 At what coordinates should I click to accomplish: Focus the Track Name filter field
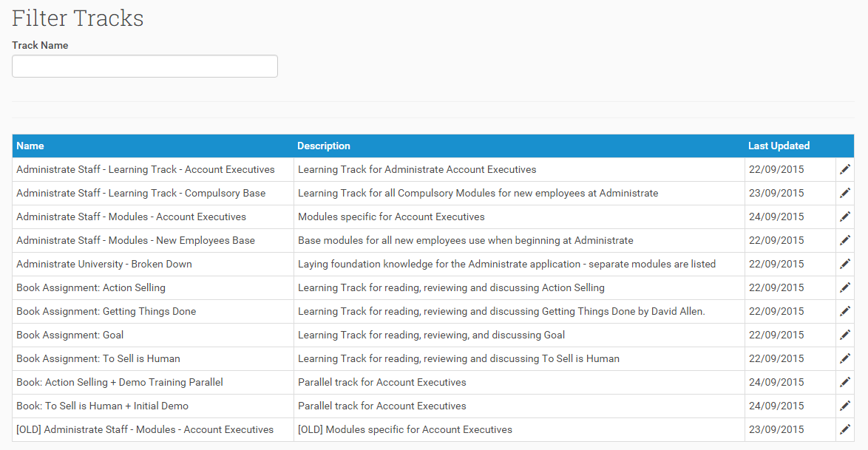145,66
